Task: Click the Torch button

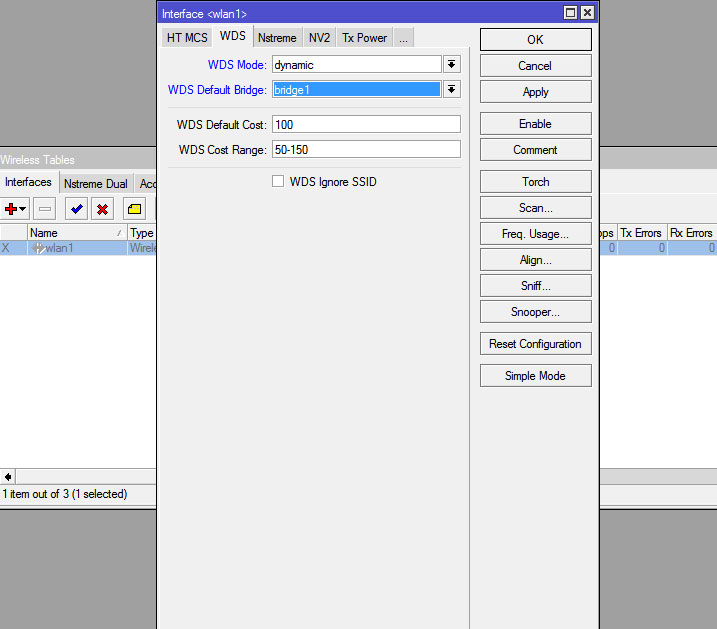Action: [x=535, y=182]
